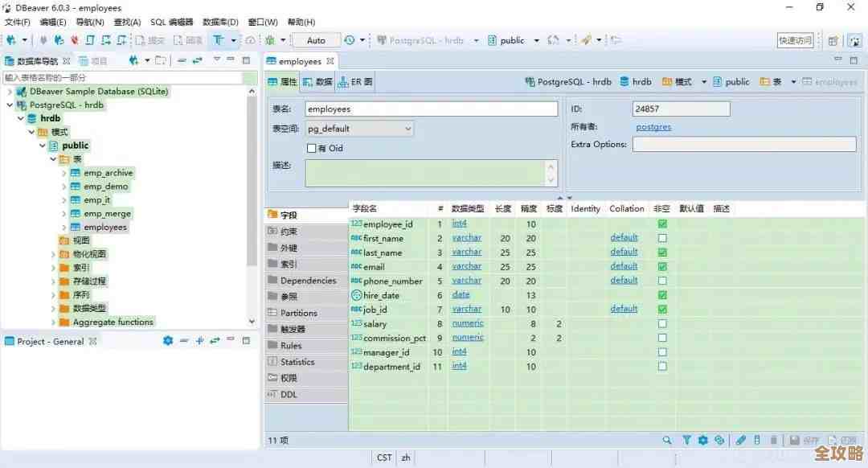Open the Auto transaction mode dropdown

pyautogui.click(x=316, y=40)
